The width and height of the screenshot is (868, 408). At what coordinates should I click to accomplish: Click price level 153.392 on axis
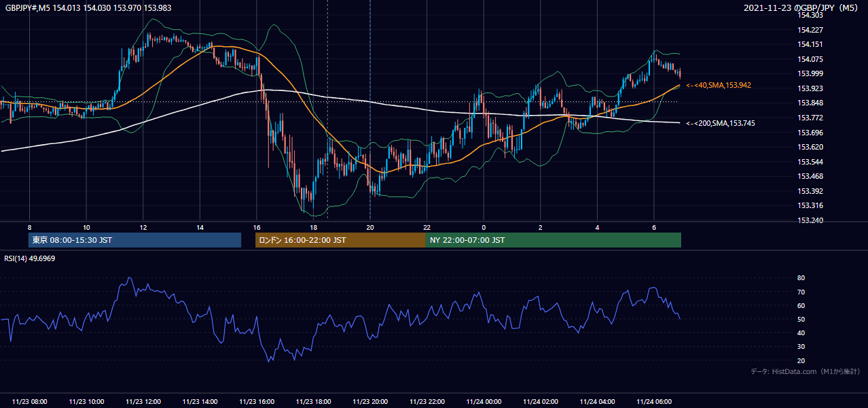[810, 191]
